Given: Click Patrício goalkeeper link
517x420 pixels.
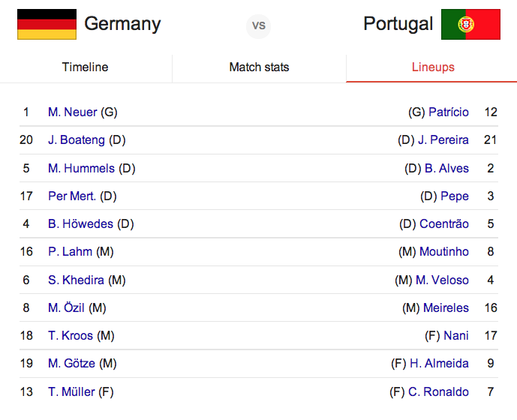Looking at the screenshot, I should tap(449, 112).
